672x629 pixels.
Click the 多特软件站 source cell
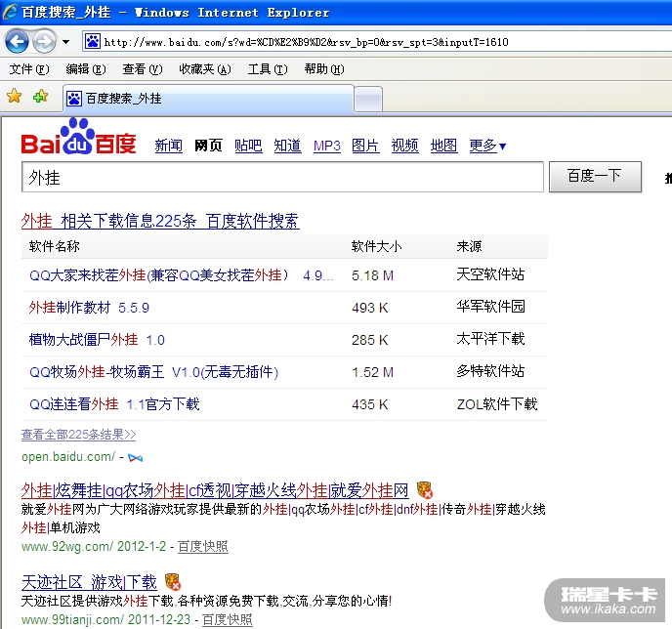pos(490,371)
